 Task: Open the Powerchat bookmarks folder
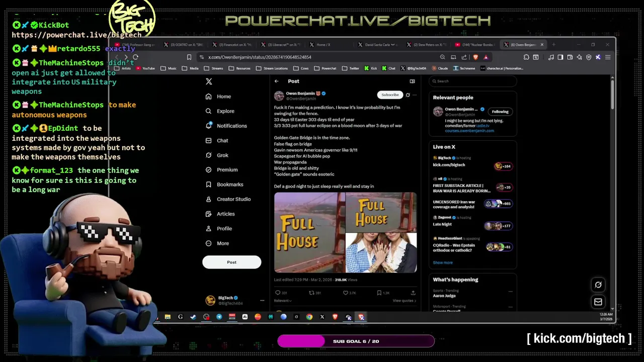tap(326, 68)
